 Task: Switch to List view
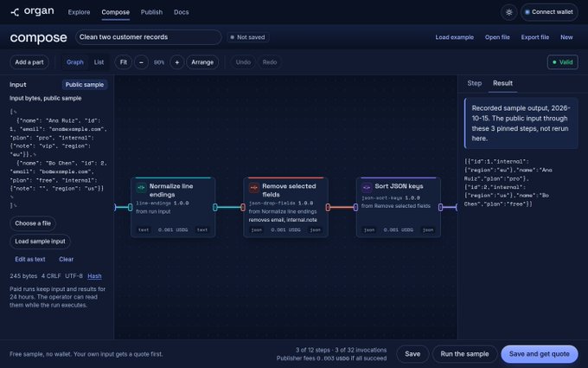click(99, 62)
